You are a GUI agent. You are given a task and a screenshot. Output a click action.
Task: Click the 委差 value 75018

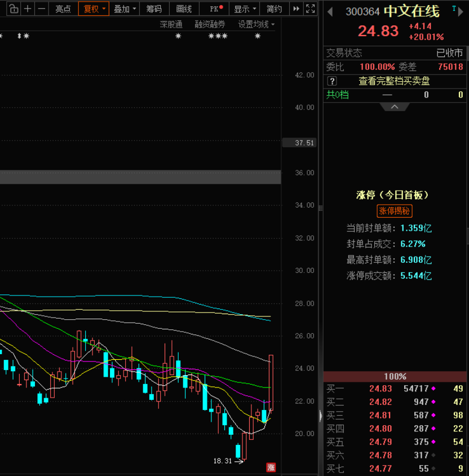tap(450, 67)
